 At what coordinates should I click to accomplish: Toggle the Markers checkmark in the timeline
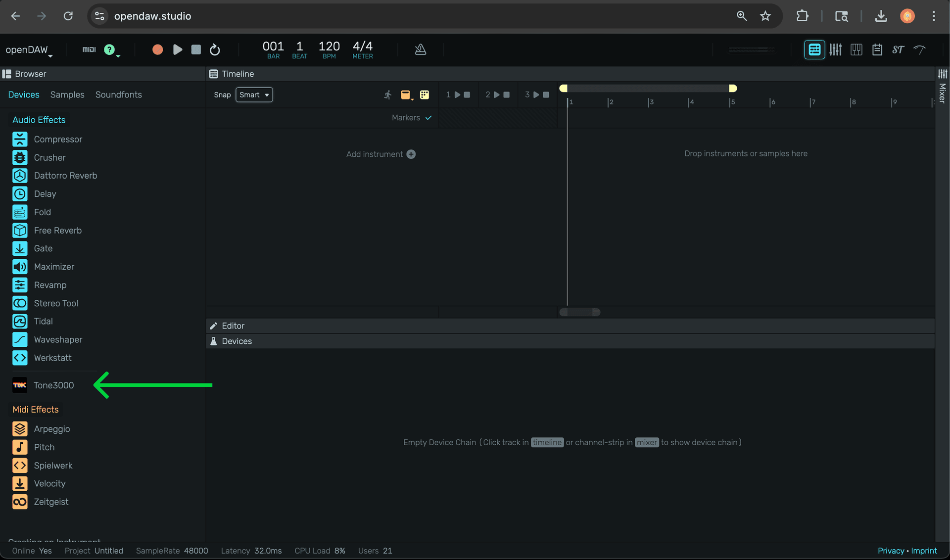tap(428, 118)
